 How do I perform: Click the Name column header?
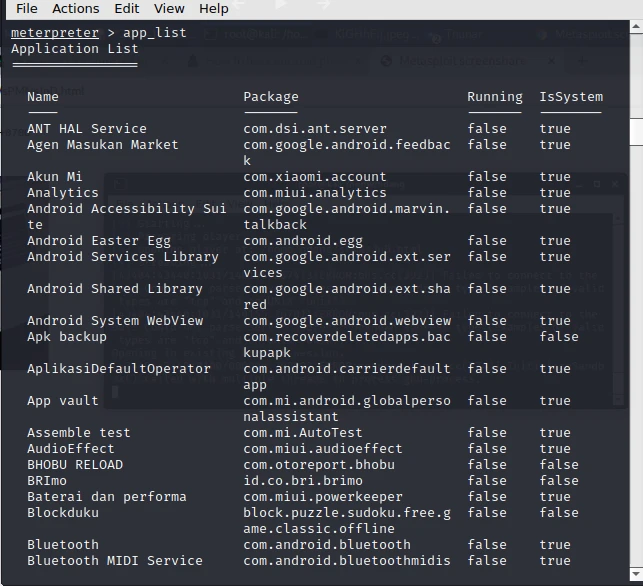click(x=43, y=97)
